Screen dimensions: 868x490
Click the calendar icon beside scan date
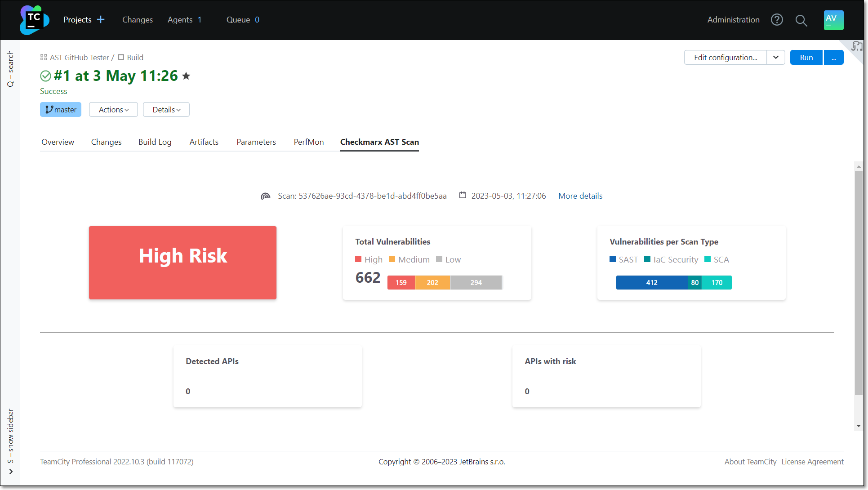pyautogui.click(x=463, y=195)
